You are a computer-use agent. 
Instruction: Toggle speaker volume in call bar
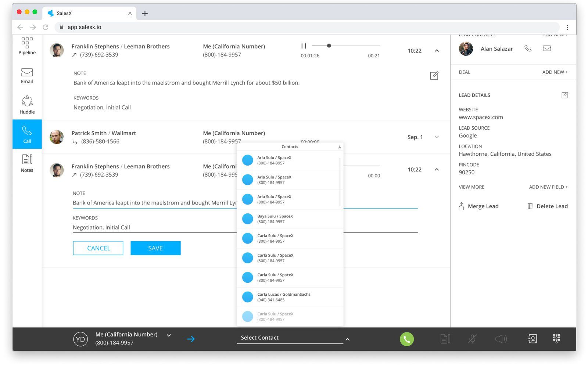click(501, 339)
